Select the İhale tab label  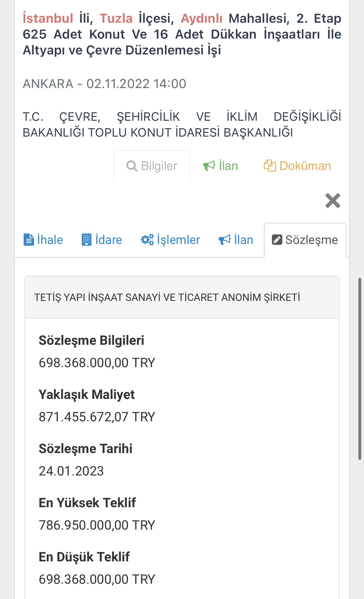tap(50, 240)
